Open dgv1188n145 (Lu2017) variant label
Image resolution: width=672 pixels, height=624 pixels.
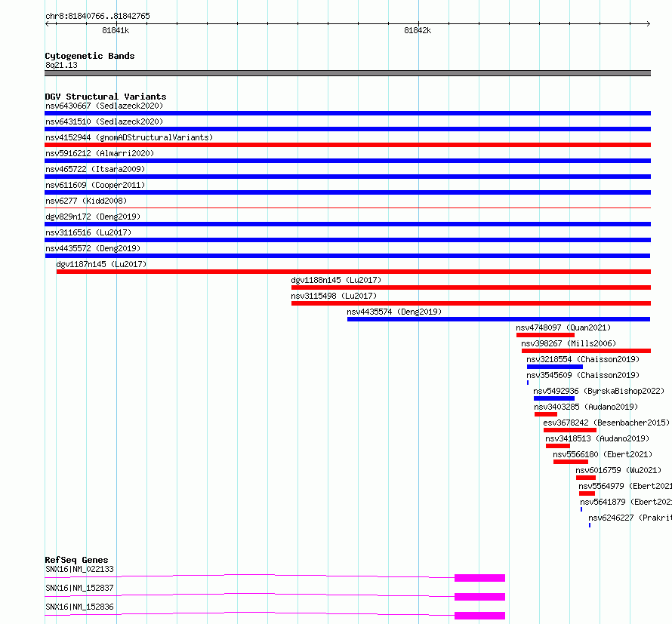(336, 280)
